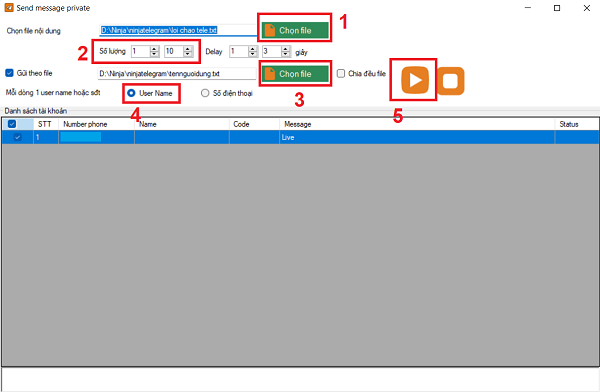Click the Số lượng field showing 10
This screenshot has height=392, width=600.
[x=174, y=51]
